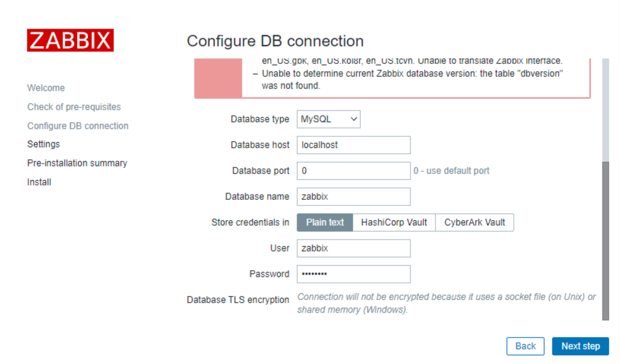Select Plain text credentials storage

click(325, 222)
